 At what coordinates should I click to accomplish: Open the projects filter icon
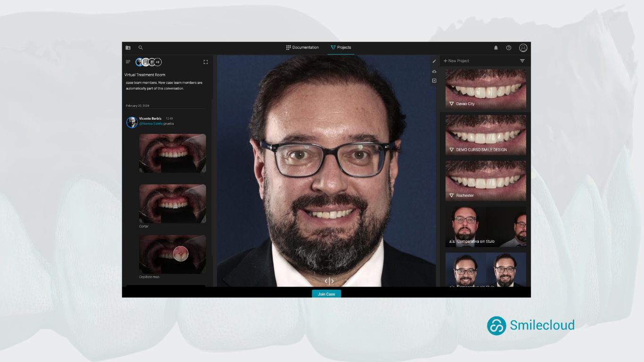point(522,61)
